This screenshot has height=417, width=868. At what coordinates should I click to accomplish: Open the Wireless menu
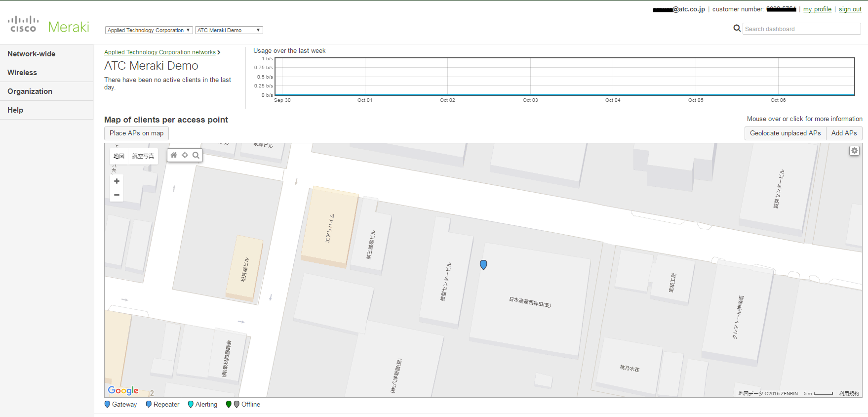coord(47,73)
